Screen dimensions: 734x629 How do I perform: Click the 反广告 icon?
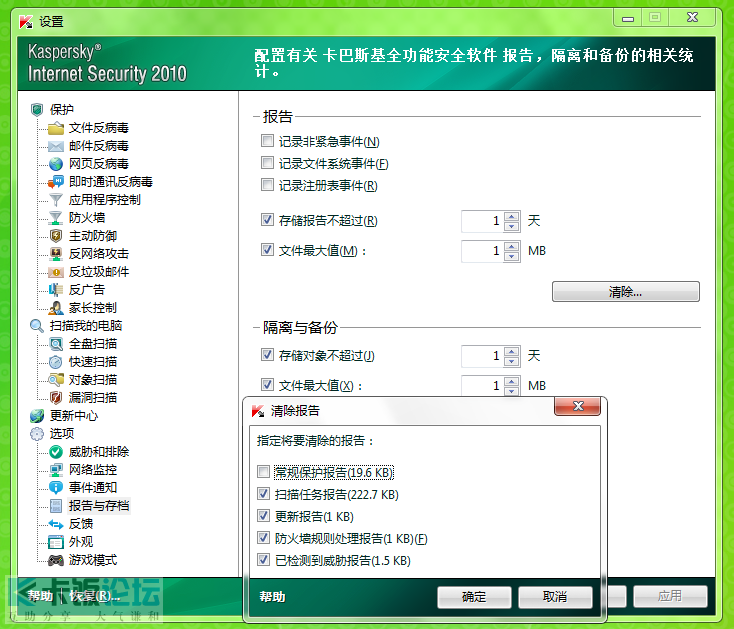pyautogui.click(x=56, y=290)
